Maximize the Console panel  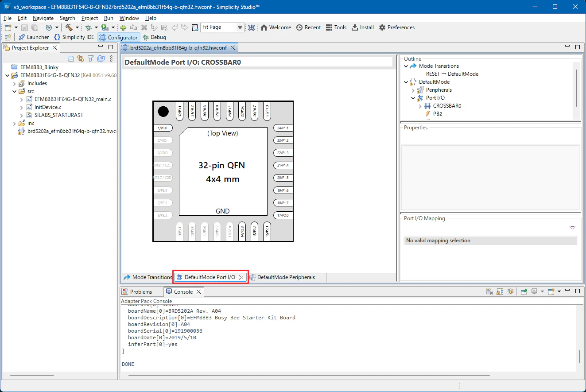[577, 291]
